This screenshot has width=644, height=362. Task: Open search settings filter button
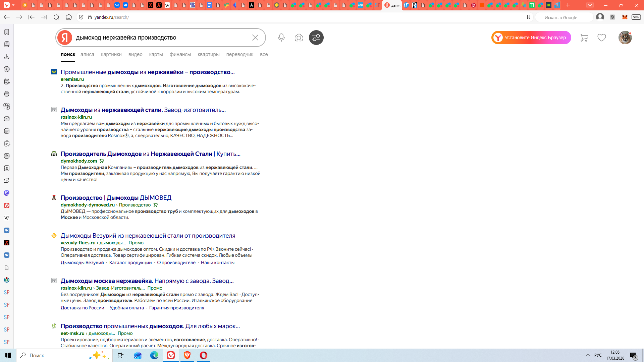click(316, 38)
